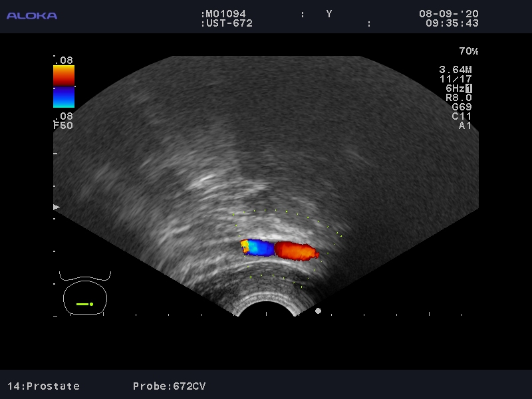Click the white orientation dot near the probe
This screenshot has height=399, width=532.
click(x=318, y=311)
